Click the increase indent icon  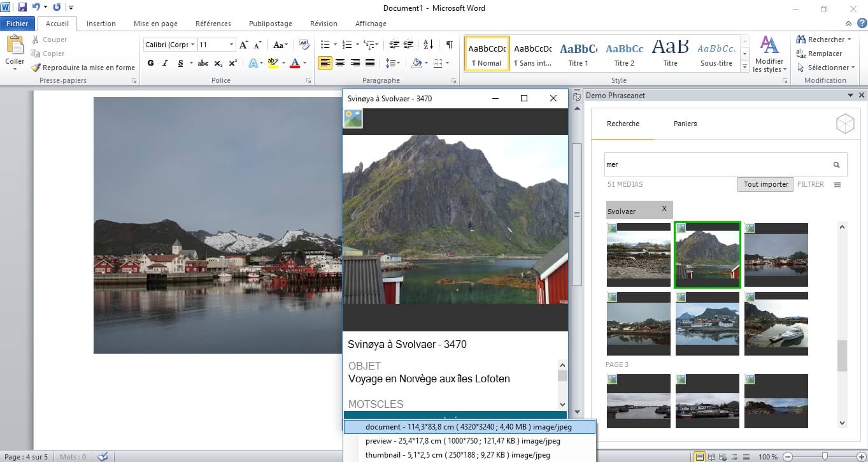(x=409, y=45)
